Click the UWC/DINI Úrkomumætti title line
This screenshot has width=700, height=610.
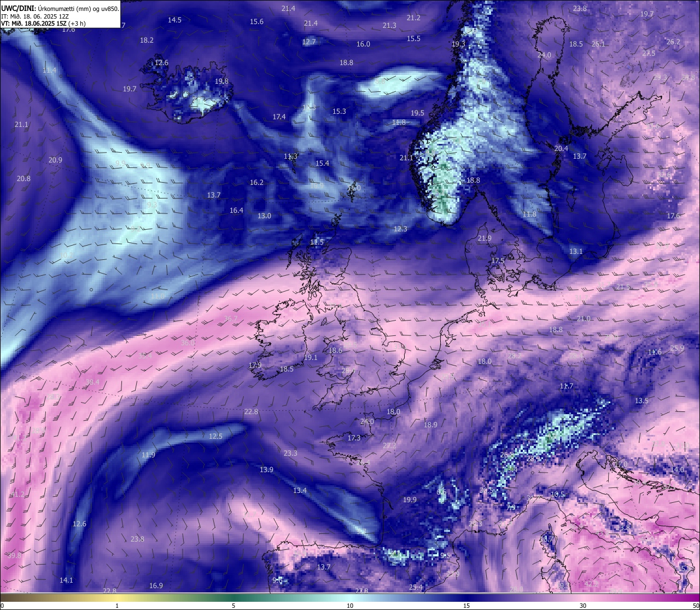pyautogui.click(x=60, y=9)
